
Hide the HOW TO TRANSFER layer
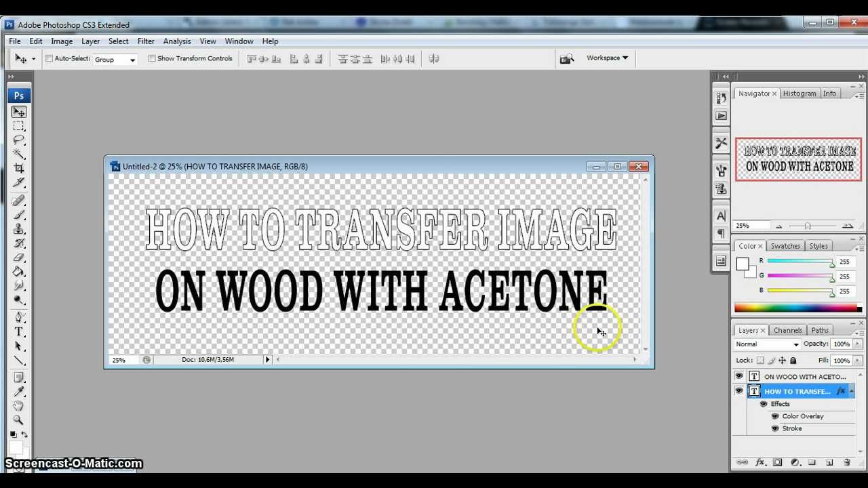(739, 391)
